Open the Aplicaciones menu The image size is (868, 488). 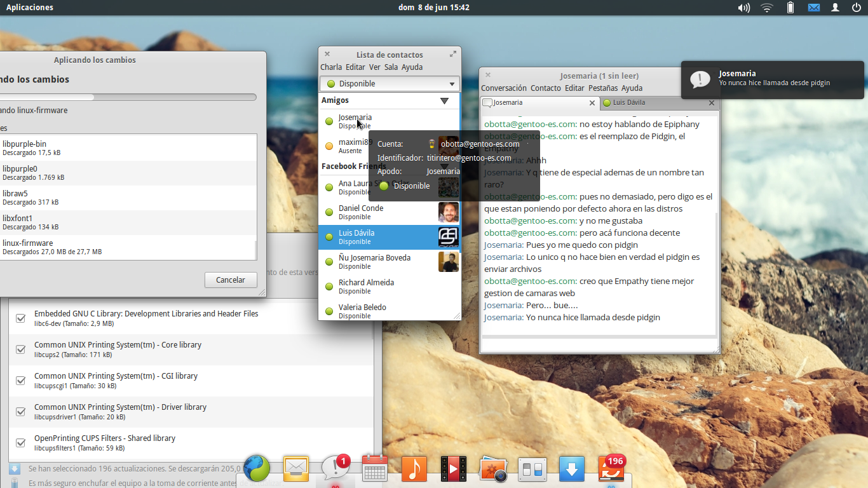(x=30, y=8)
